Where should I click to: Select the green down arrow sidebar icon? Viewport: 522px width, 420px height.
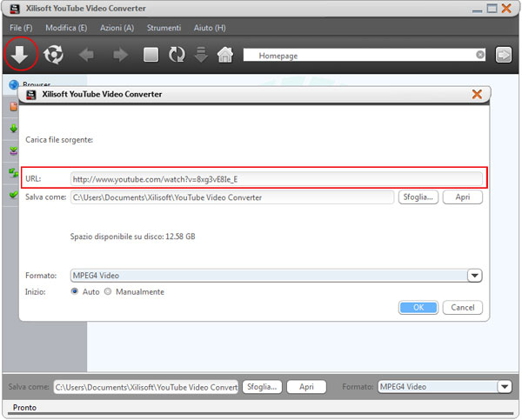pos(14,129)
